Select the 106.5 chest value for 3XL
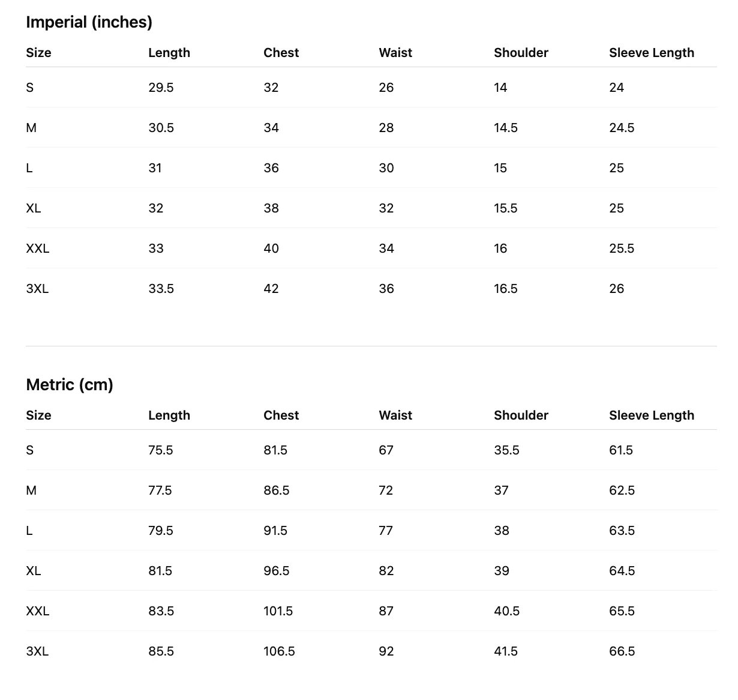 click(279, 651)
